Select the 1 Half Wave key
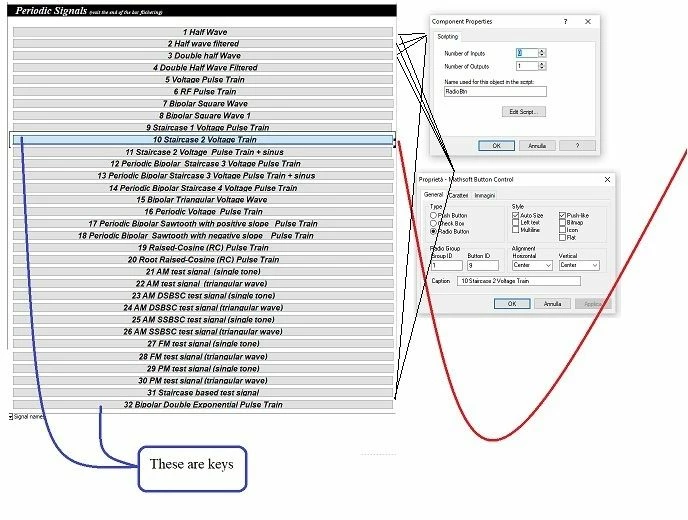The height and width of the screenshot is (520, 688). click(x=203, y=32)
